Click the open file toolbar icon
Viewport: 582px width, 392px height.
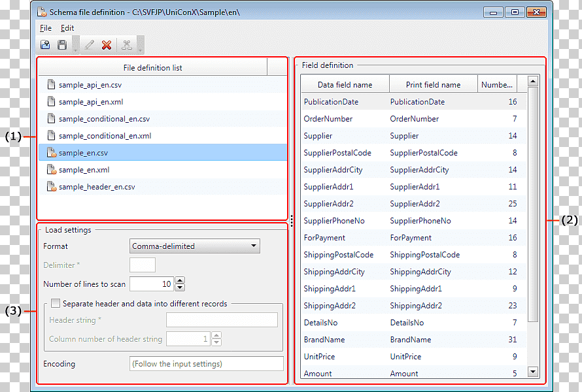(x=45, y=45)
